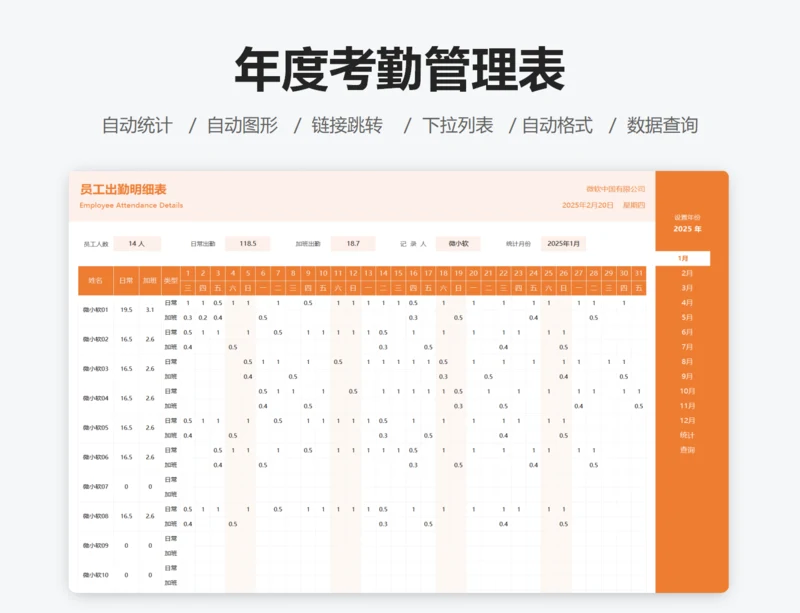Select the 日常 total column header
Viewport: 800px width, 613px height.
click(126, 281)
